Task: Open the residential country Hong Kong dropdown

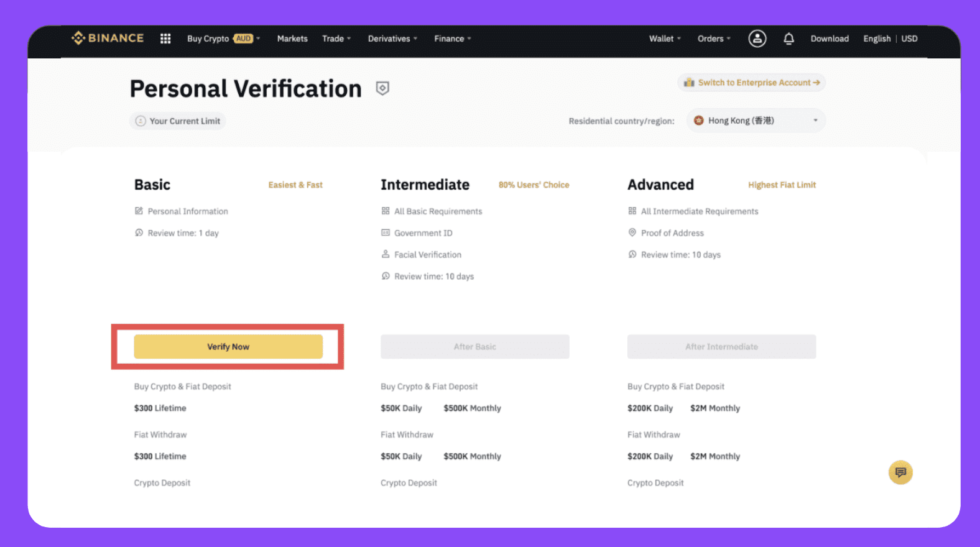Action: 756,121
